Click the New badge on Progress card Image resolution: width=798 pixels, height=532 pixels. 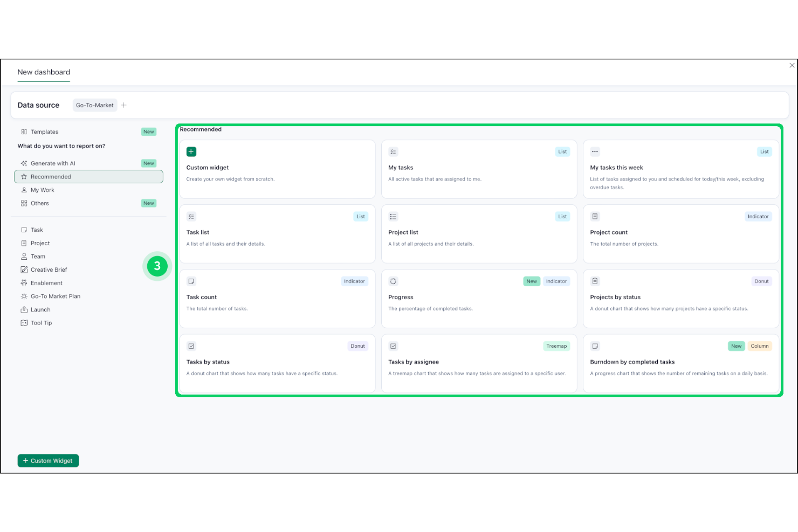532,281
